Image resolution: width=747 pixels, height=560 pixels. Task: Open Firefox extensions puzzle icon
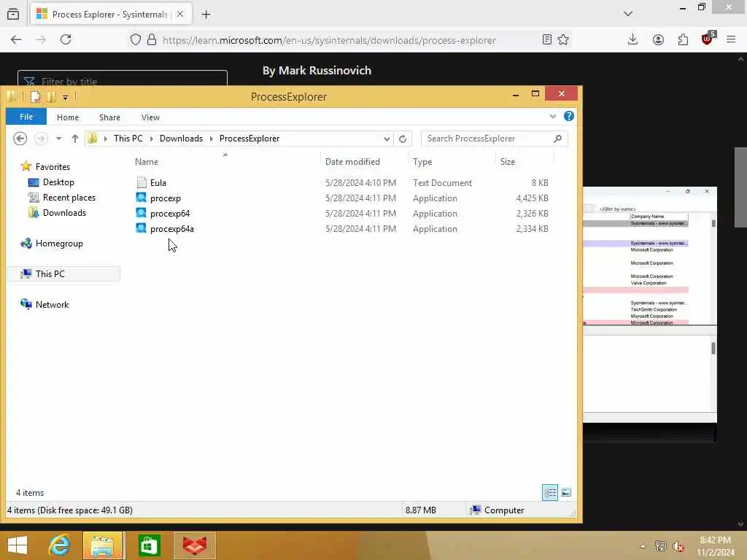click(x=683, y=39)
